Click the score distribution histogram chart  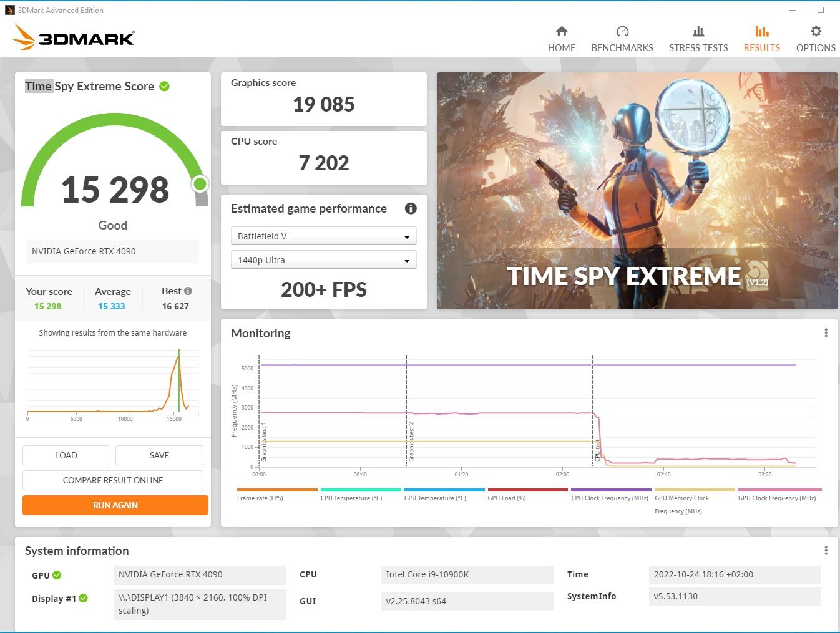(x=113, y=385)
